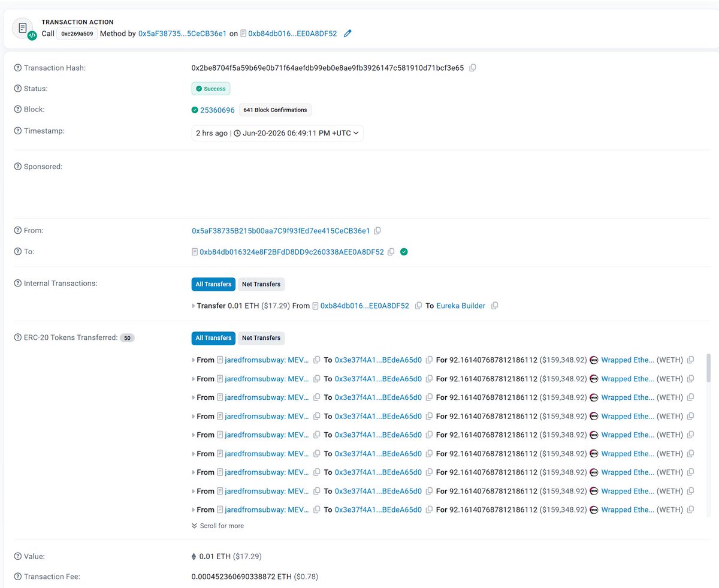Viewport: 719px width, 588px height.
Task: Open the timestamp format dropdown chevron
Action: click(356, 133)
